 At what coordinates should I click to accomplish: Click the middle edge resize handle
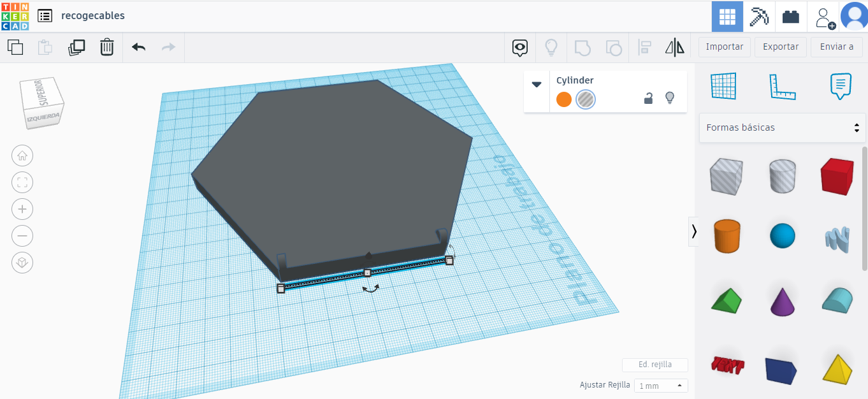point(367,273)
